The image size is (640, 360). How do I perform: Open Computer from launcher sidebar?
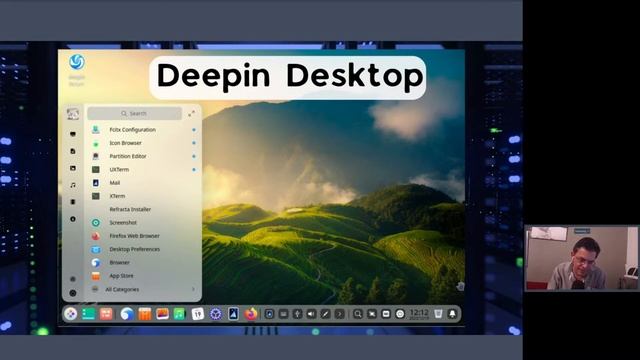73,134
